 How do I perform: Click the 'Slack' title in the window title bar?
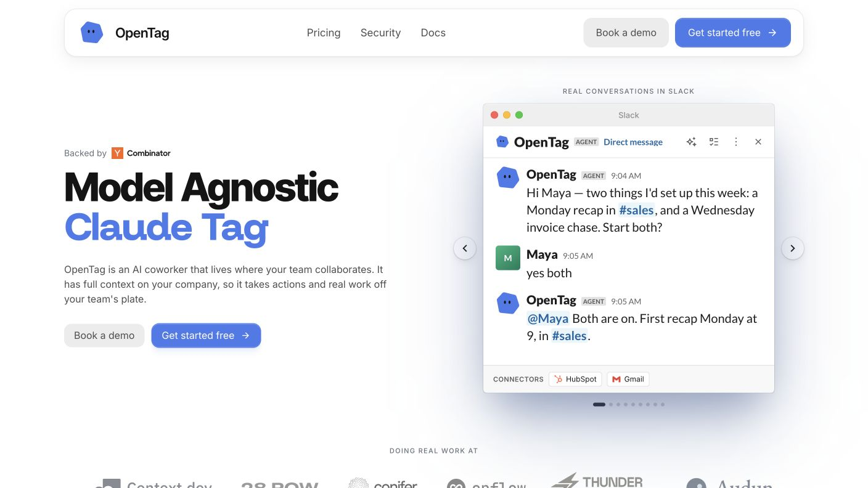(629, 115)
